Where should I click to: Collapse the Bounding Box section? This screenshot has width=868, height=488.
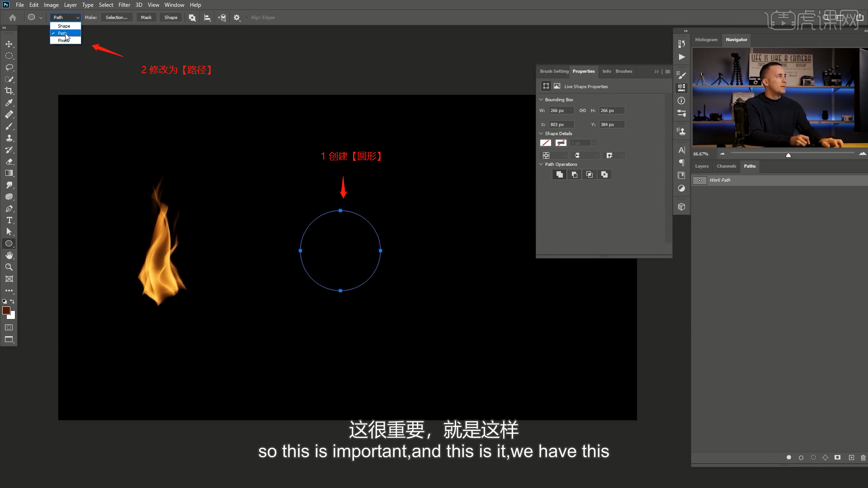541,99
